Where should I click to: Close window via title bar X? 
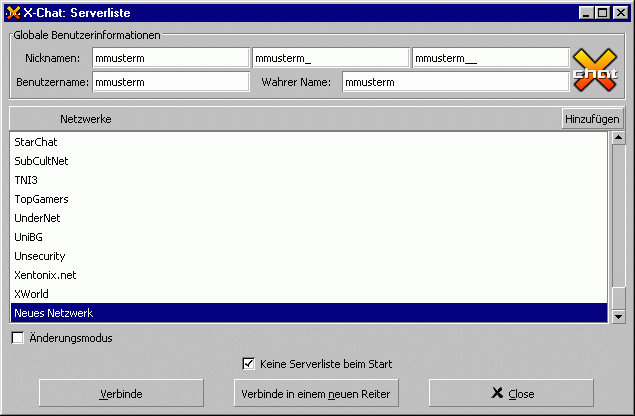point(620,13)
